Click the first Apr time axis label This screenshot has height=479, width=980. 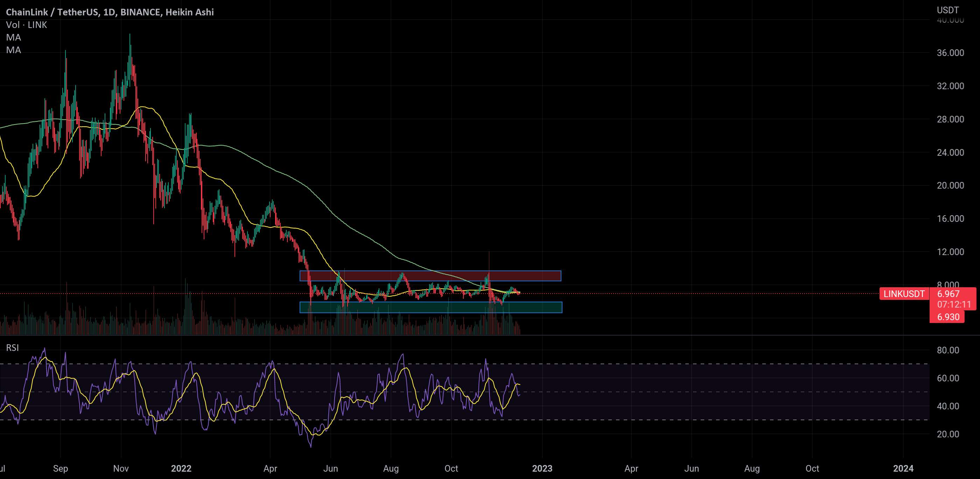click(270, 469)
